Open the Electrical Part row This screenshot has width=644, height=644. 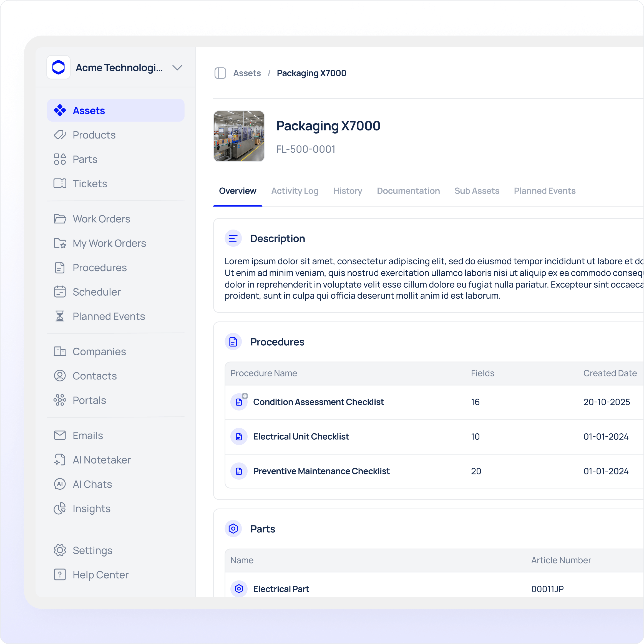pos(281,589)
